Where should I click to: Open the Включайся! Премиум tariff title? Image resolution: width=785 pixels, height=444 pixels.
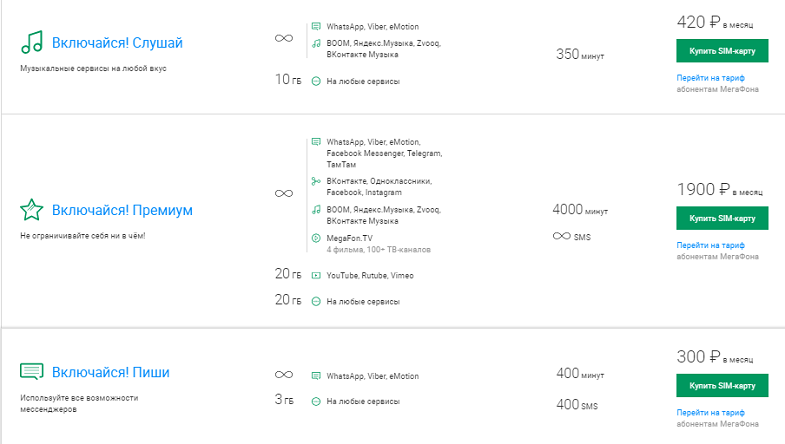[x=122, y=210]
